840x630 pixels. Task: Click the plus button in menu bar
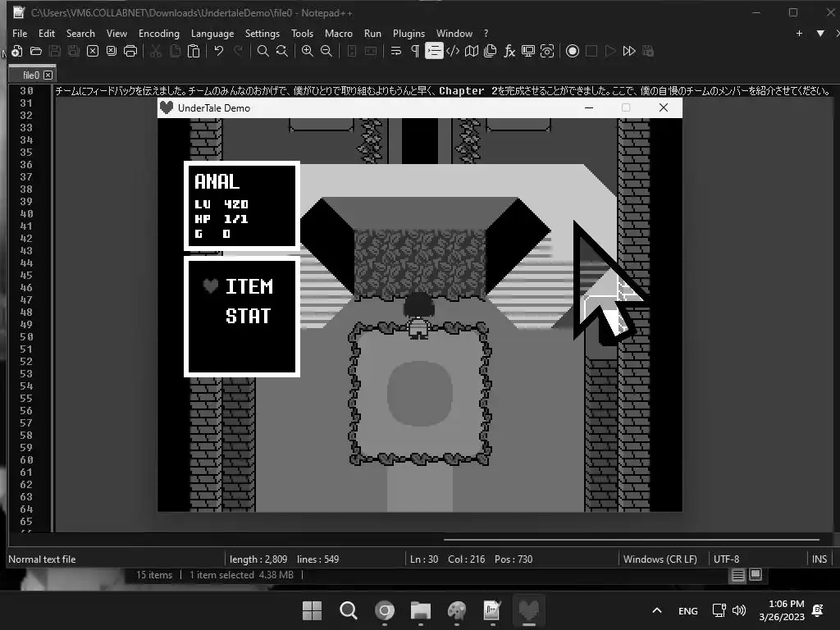pyautogui.click(x=799, y=33)
